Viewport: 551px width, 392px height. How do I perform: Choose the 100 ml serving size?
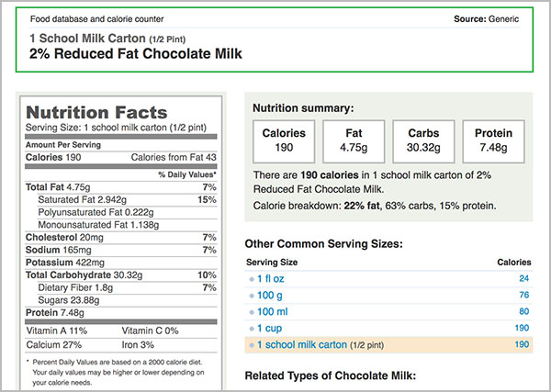[x=273, y=312]
